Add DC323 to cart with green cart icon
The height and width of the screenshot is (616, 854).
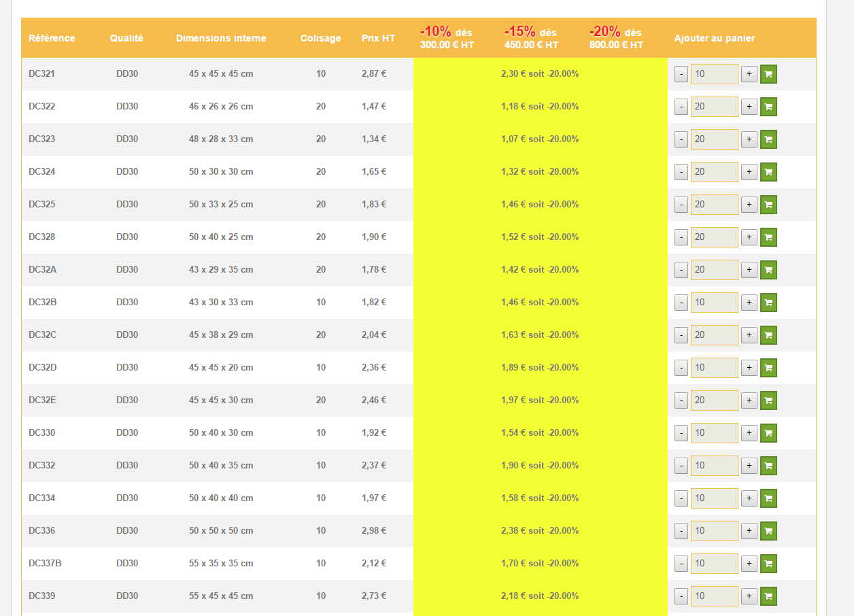tap(768, 139)
